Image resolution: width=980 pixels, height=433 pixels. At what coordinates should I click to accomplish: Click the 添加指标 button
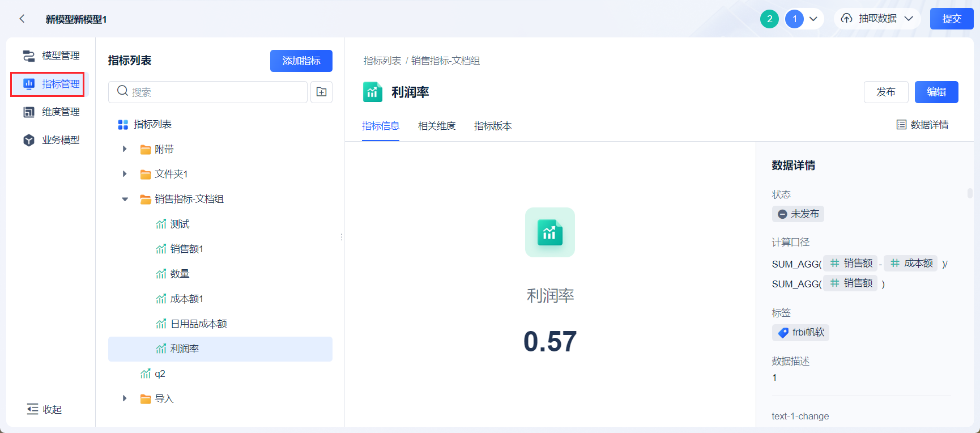pos(301,61)
